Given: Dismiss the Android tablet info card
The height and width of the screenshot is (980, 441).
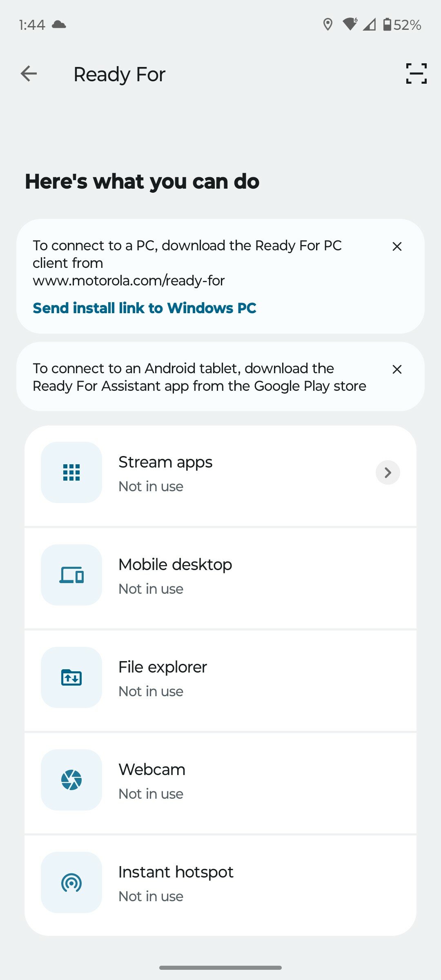Looking at the screenshot, I should pos(397,370).
